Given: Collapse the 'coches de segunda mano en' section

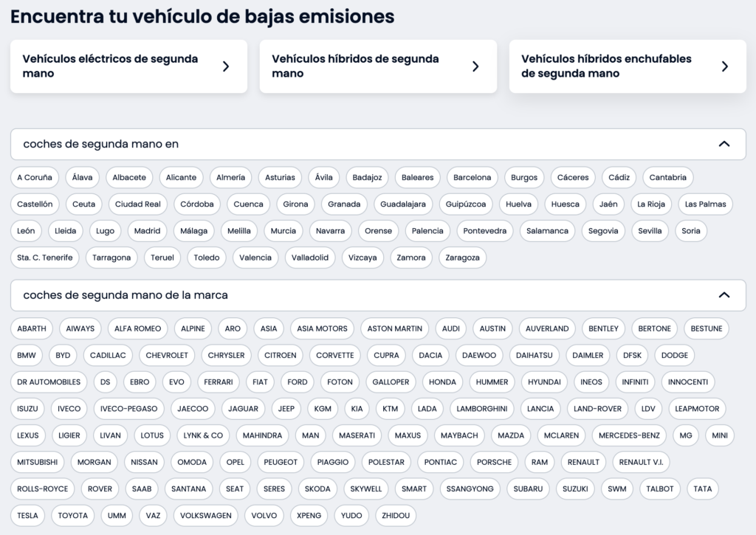Looking at the screenshot, I should click(x=724, y=144).
